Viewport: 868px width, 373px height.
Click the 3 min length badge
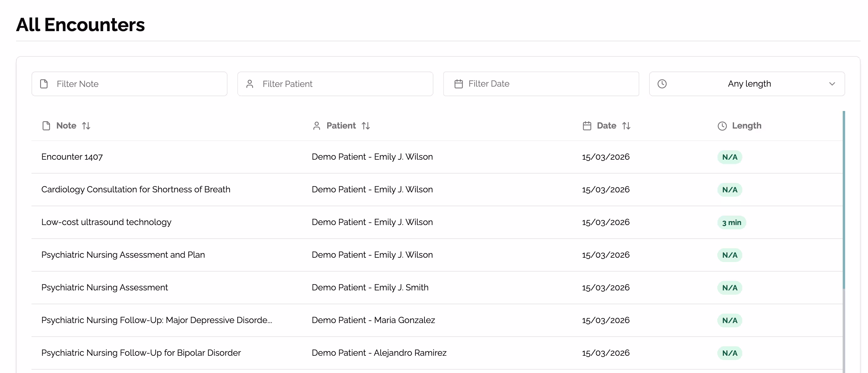[x=732, y=223]
